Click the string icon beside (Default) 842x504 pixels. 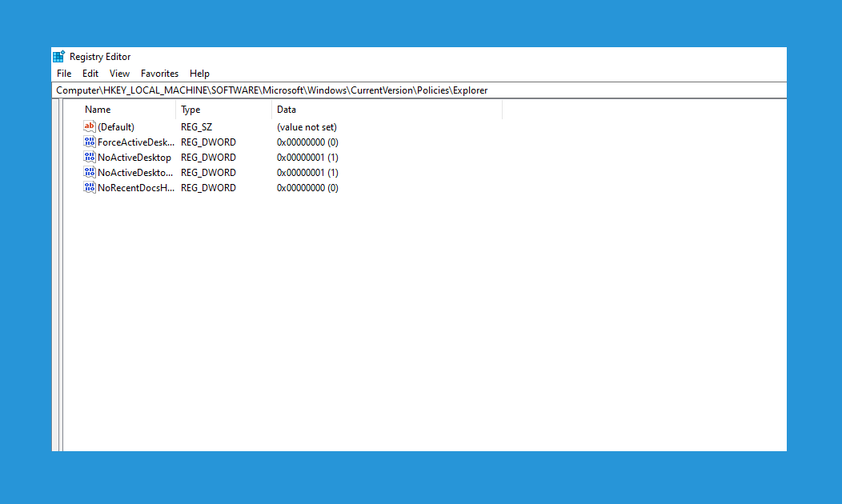point(89,126)
